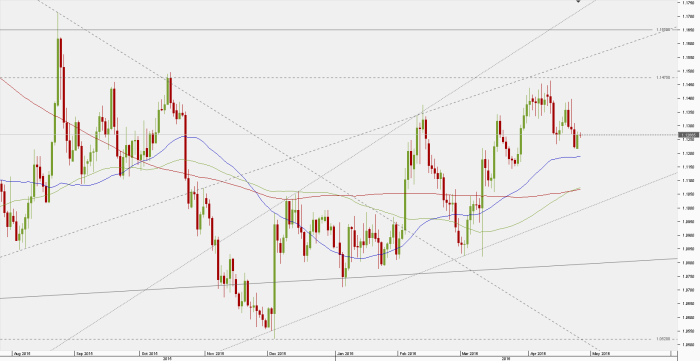The height and width of the screenshot is (361, 700).
Task: Select the May 2016 label on the time axis
Action: (601, 353)
